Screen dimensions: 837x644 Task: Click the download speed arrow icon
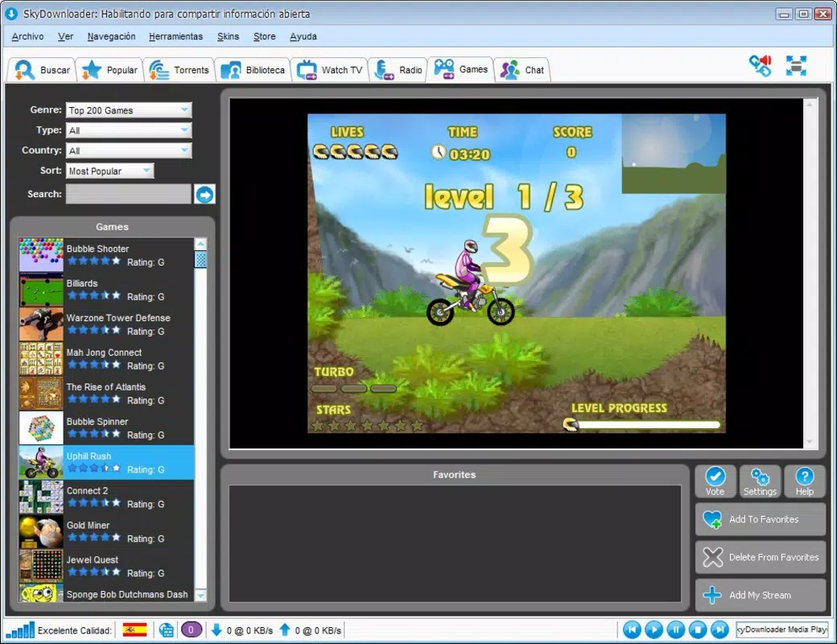click(216, 630)
